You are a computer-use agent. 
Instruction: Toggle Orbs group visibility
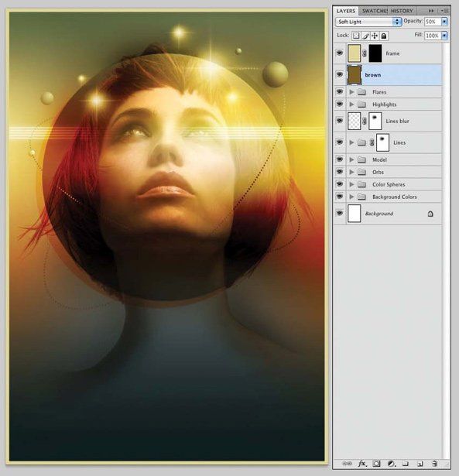tap(340, 172)
